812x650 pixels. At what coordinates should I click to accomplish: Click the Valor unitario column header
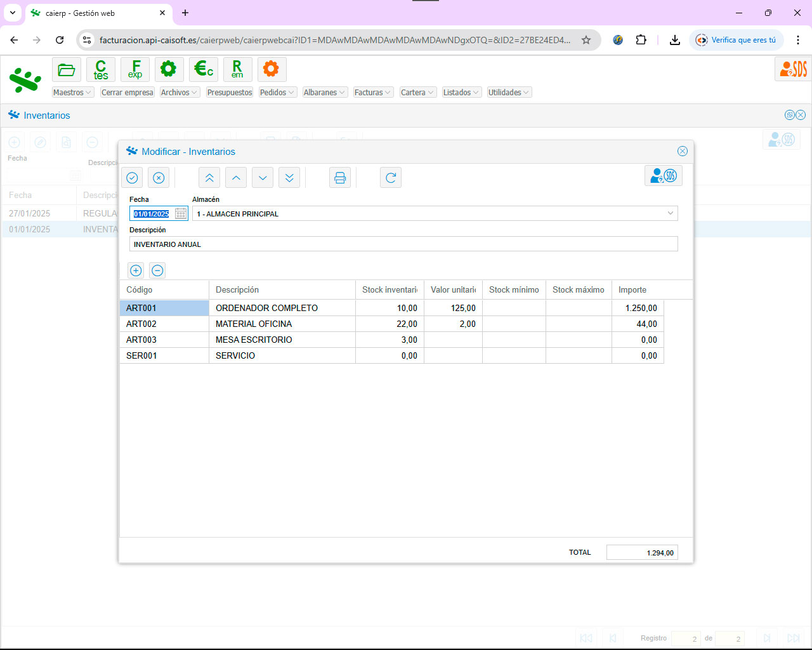click(x=453, y=289)
